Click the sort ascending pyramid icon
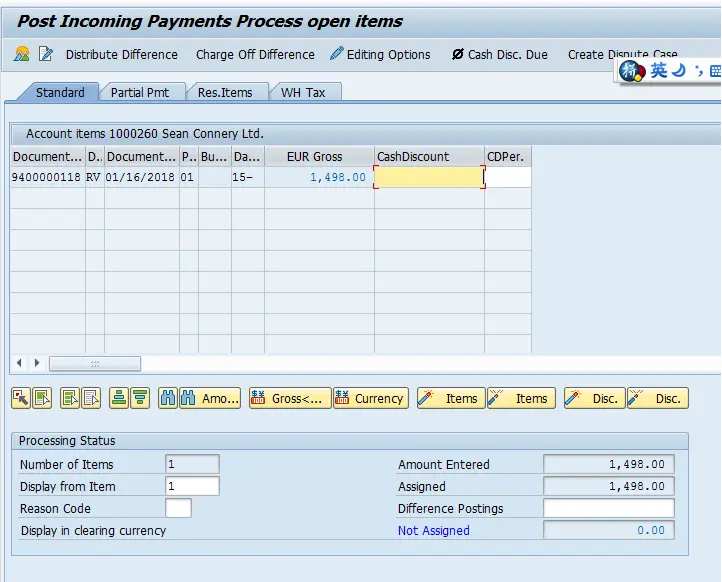 (119, 398)
